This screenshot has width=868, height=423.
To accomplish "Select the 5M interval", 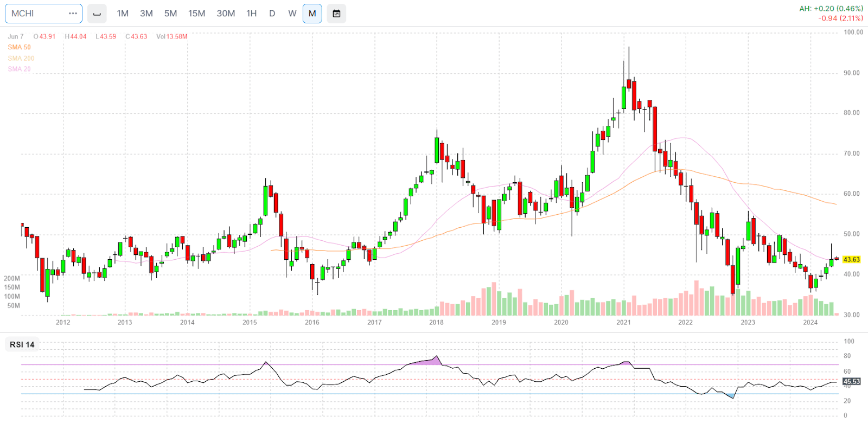I will tap(171, 14).
